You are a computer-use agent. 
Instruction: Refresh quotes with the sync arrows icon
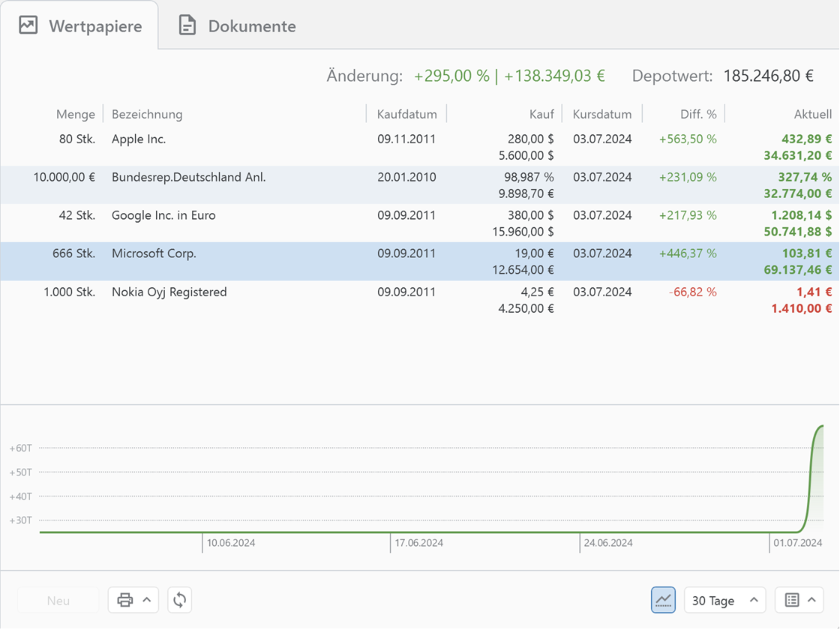pos(179,600)
